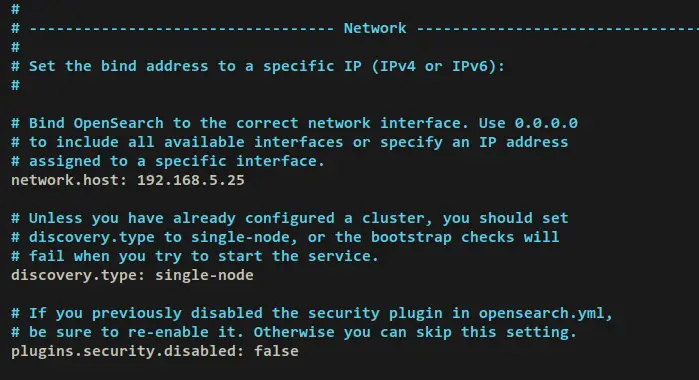
Task: Click the word OpenSearch in the comment
Action: point(119,124)
